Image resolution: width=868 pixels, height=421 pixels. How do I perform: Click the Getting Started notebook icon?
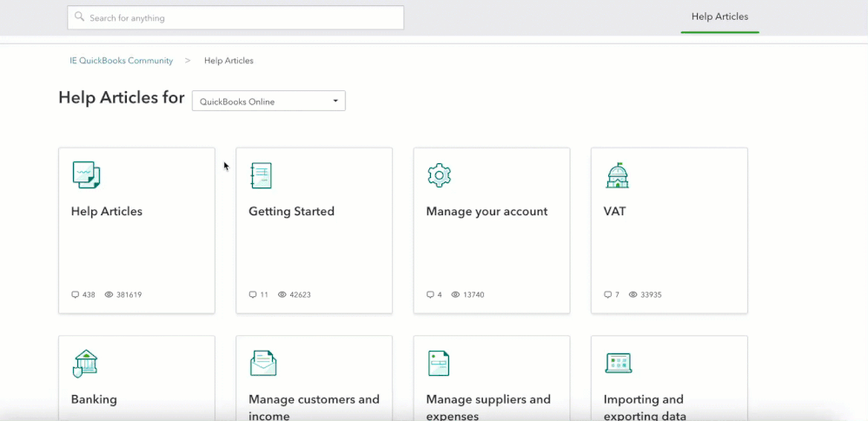tap(261, 175)
